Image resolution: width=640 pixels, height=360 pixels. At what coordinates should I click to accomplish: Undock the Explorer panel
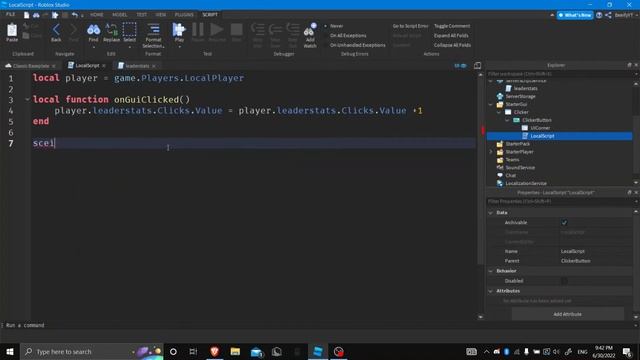point(629,65)
